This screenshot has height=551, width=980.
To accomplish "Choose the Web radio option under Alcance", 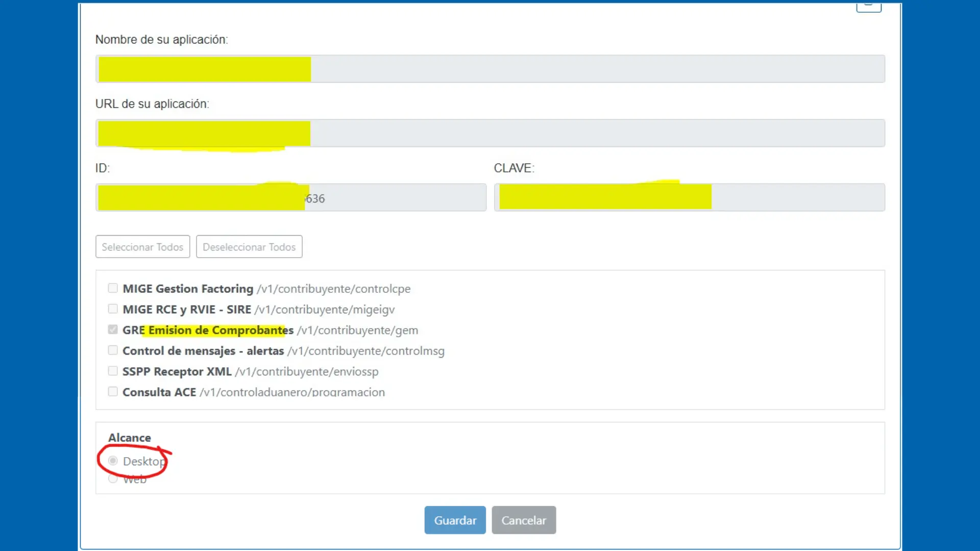I will (113, 479).
